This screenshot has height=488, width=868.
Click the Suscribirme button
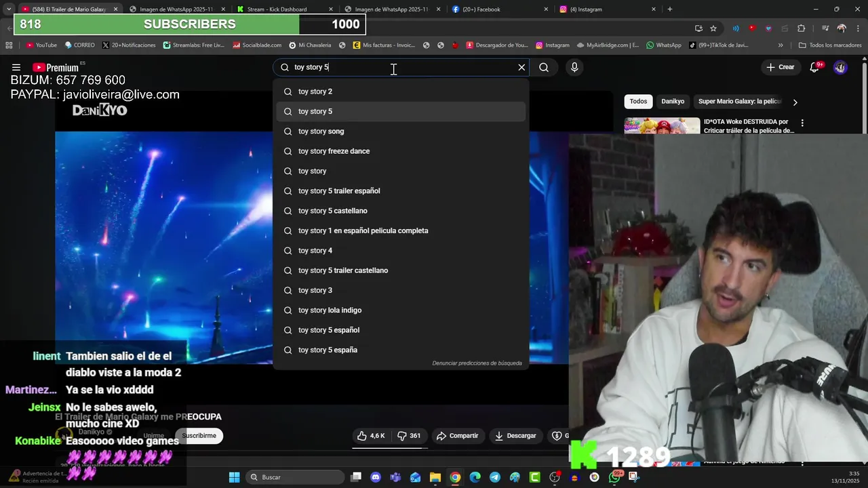(199, 436)
